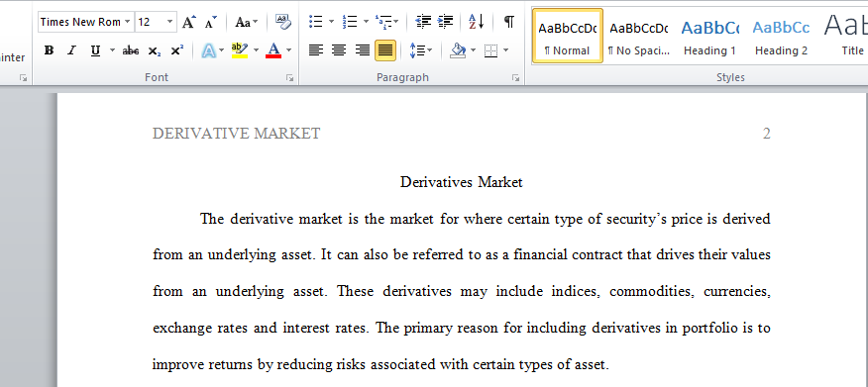Click the Shading paint bucket icon
The width and height of the screenshot is (868, 387).
458,50
